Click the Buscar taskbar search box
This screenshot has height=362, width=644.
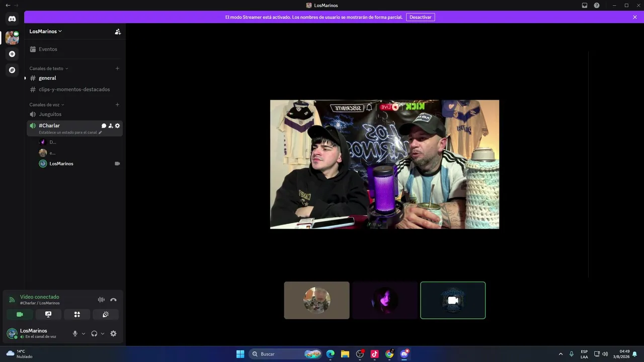(286, 354)
